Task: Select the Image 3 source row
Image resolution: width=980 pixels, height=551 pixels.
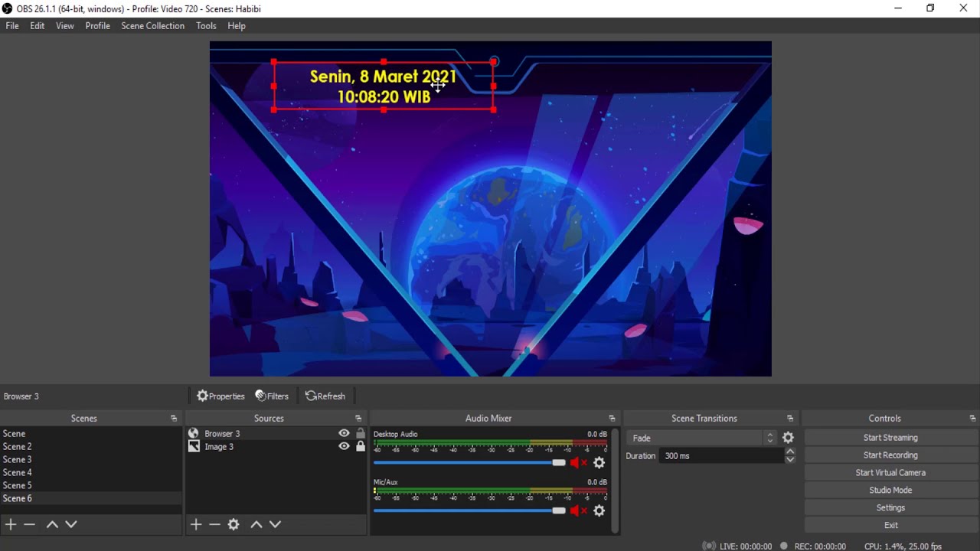Action: 276,446
